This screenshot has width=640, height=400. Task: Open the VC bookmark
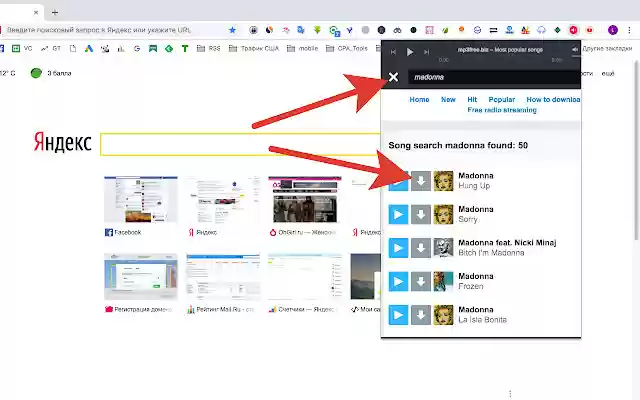pyautogui.click(x=22, y=49)
